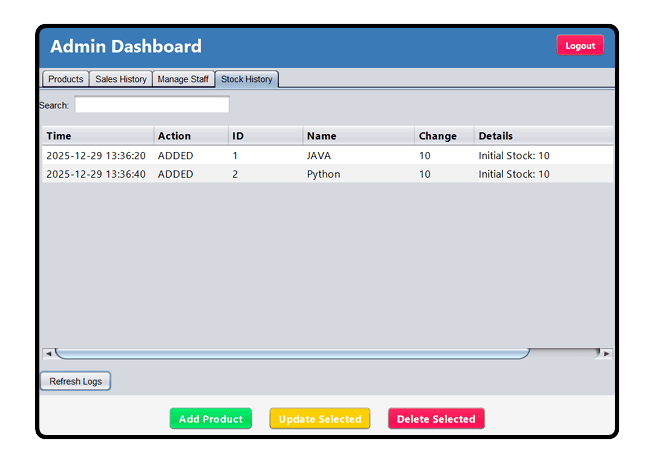Image resolution: width=654 pixels, height=461 pixels.
Task: Sort the table by ID column
Action: tap(265, 136)
